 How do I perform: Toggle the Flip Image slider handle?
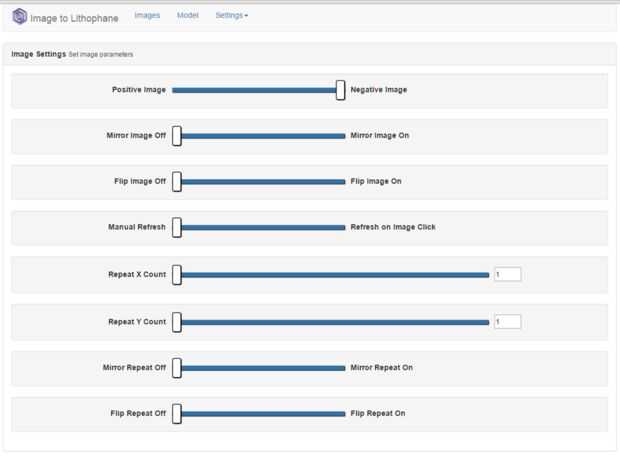(177, 182)
